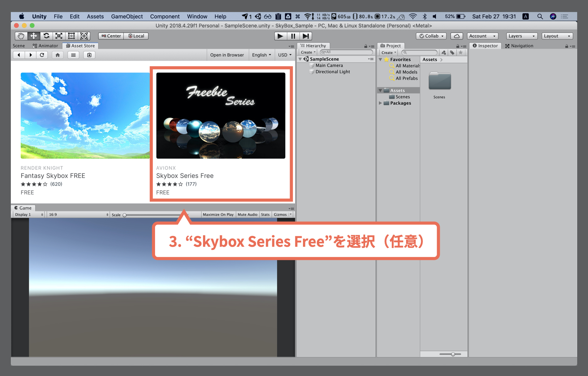Viewport: 588px width, 376px height.
Task: Collapse the Favorites section
Action: (380, 59)
